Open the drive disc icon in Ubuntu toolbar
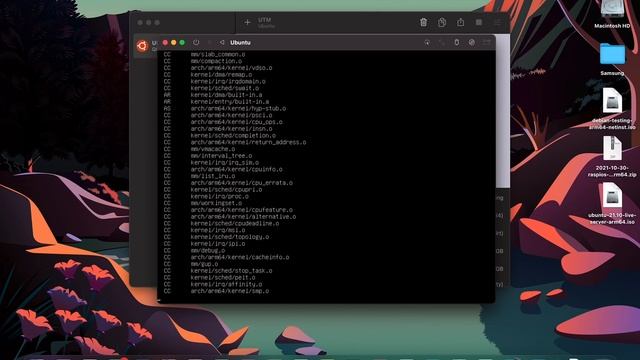The height and width of the screenshot is (360, 640). pyautogui.click(x=471, y=42)
